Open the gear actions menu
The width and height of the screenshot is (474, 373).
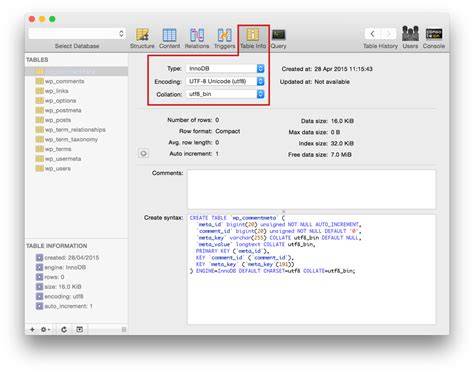pos(45,329)
